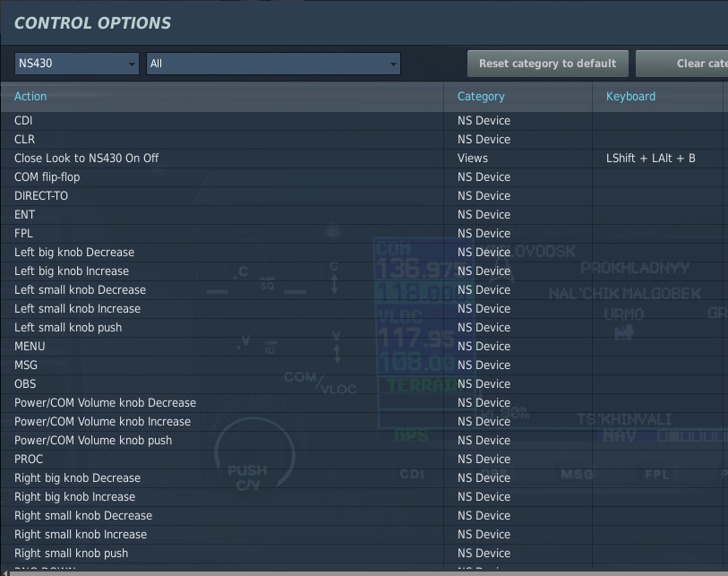Select the CDI action row
This screenshot has width=728, height=576.
(23, 120)
